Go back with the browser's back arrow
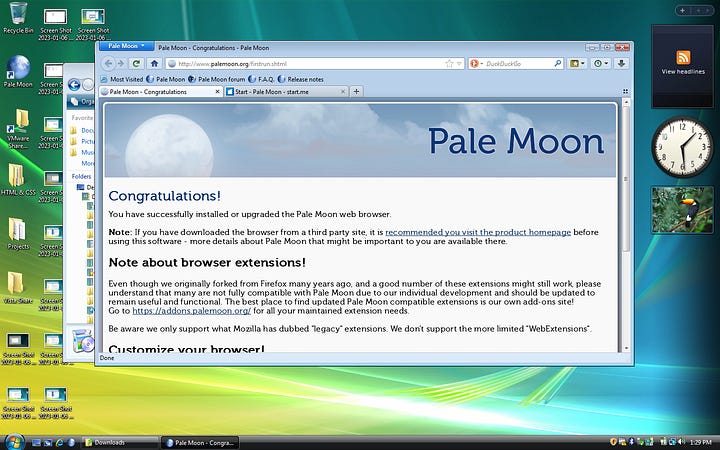 click(x=108, y=63)
